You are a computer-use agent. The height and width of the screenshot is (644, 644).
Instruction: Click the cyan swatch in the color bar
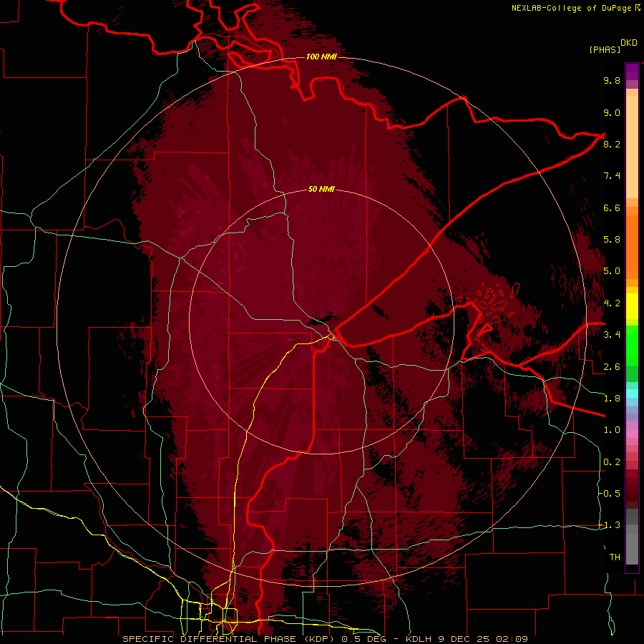coord(632,394)
